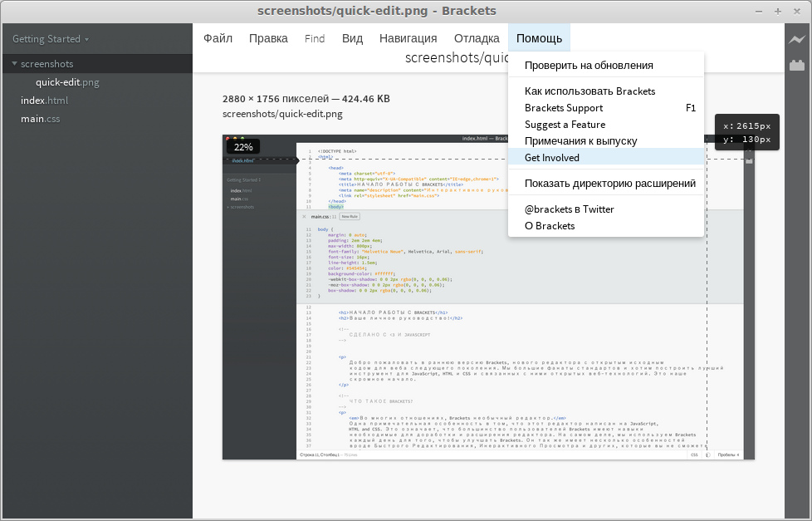812x521 pixels.
Task: Open the Find menu
Action: (x=315, y=38)
